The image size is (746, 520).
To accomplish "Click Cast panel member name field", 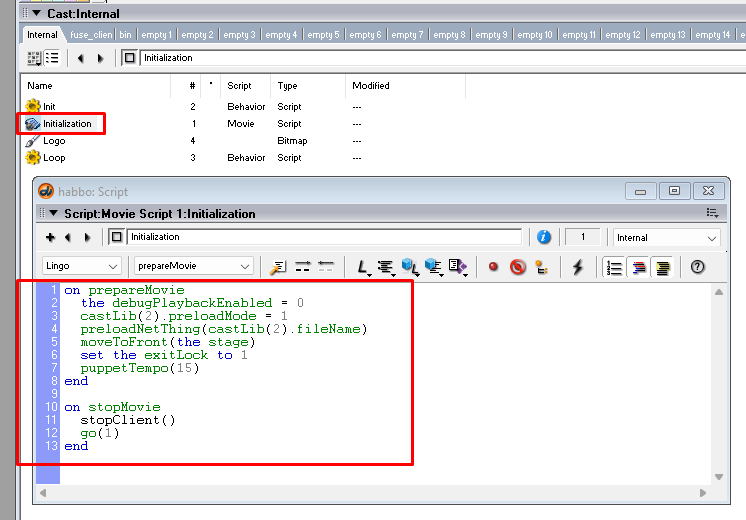I will [442, 58].
